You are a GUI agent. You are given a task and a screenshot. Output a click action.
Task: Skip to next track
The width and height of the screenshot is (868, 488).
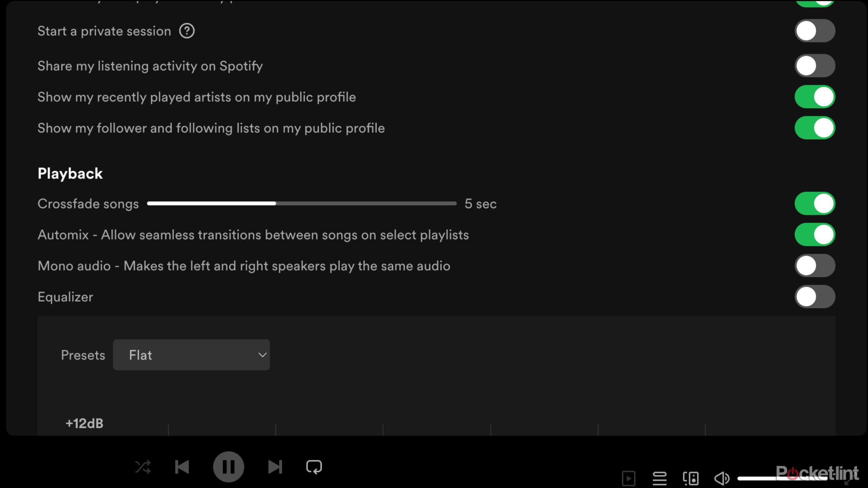point(275,467)
